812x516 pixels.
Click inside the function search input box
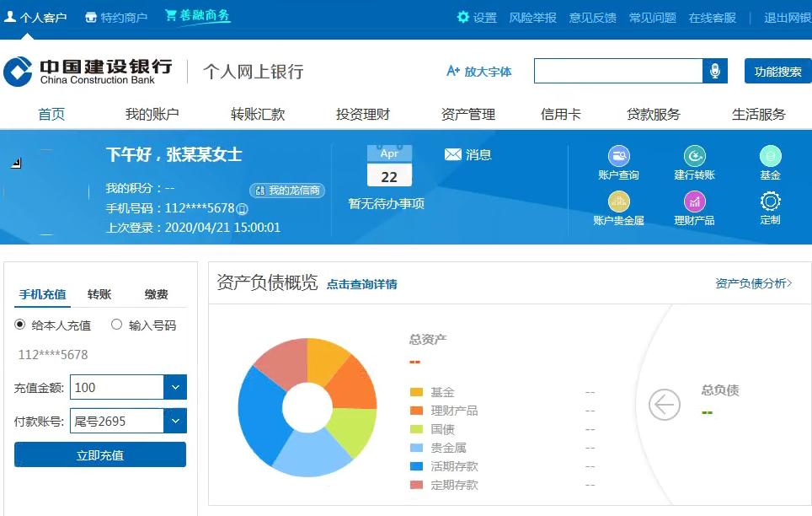(x=619, y=71)
